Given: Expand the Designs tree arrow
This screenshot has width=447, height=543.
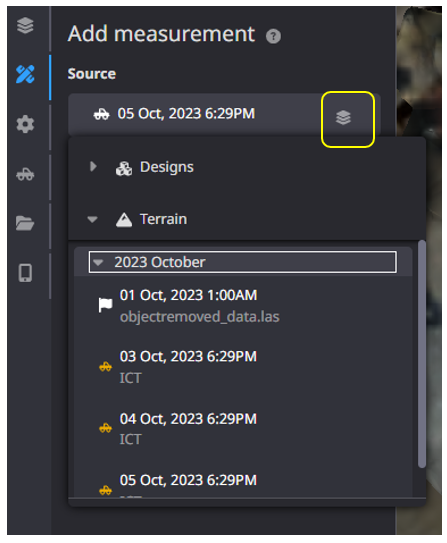Looking at the screenshot, I should coord(93,167).
